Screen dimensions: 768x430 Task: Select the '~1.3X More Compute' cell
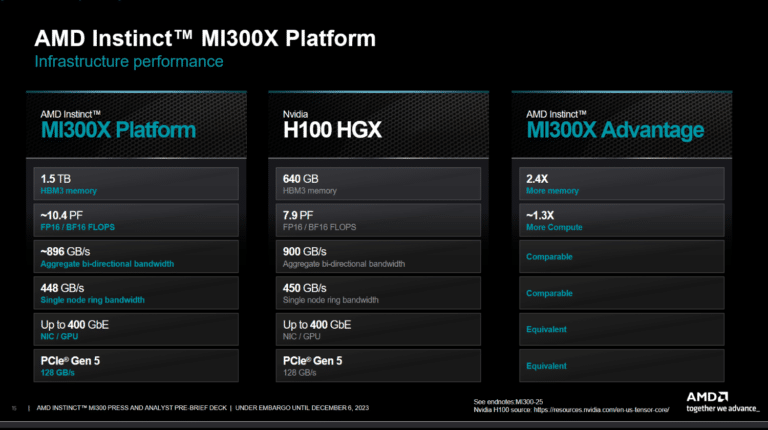pos(622,220)
